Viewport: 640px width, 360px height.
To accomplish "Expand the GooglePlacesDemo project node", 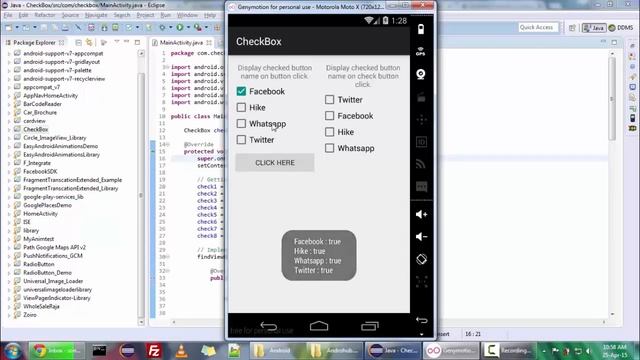I will [9, 205].
